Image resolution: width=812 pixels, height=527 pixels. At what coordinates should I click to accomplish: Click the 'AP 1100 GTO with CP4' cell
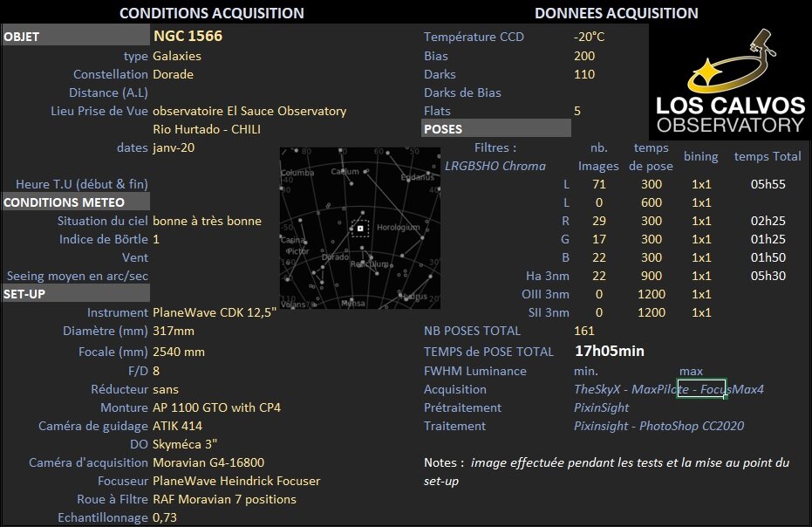[x=216, y=407]
